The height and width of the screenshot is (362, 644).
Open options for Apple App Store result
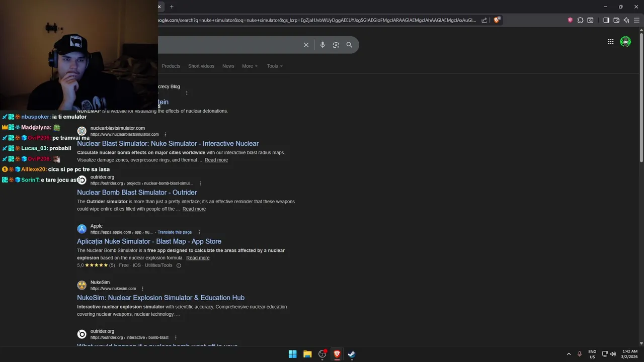pos(199,232)
